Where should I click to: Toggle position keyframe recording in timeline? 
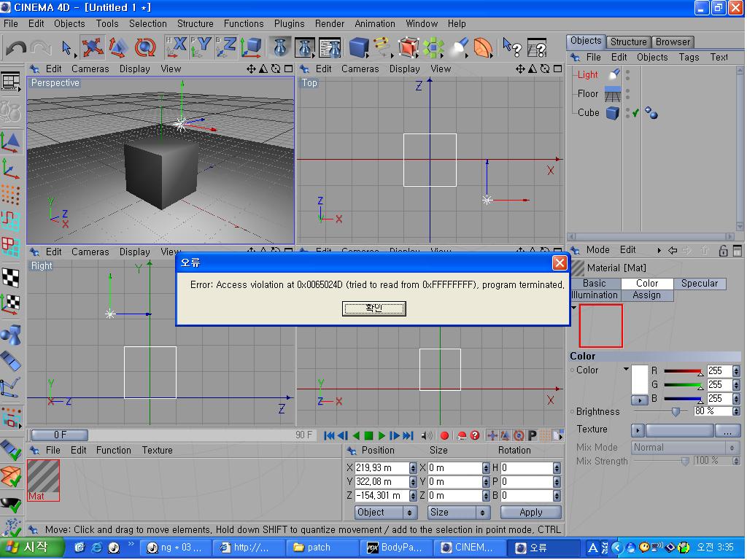tap(492, 435)
